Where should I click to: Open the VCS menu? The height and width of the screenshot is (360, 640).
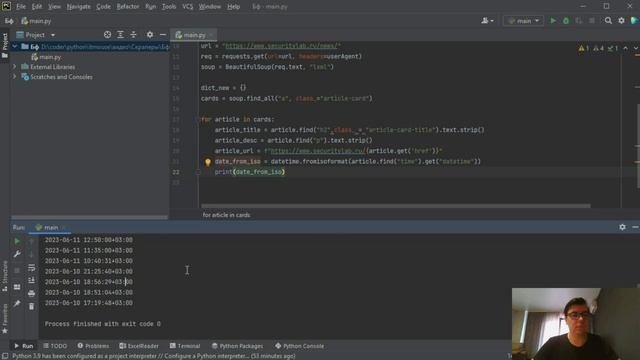(188, 7)
